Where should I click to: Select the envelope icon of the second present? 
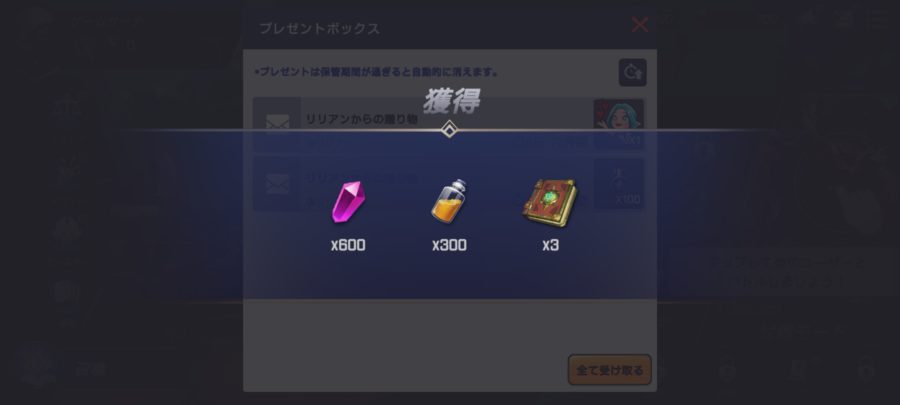(277, 184)
